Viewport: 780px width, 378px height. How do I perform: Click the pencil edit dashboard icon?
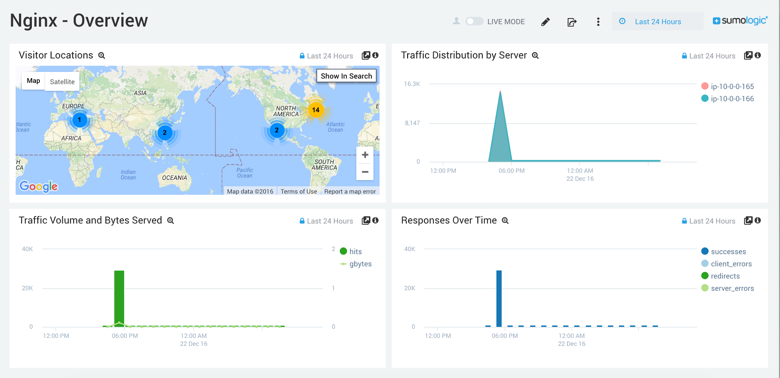[x=545, y=22]
